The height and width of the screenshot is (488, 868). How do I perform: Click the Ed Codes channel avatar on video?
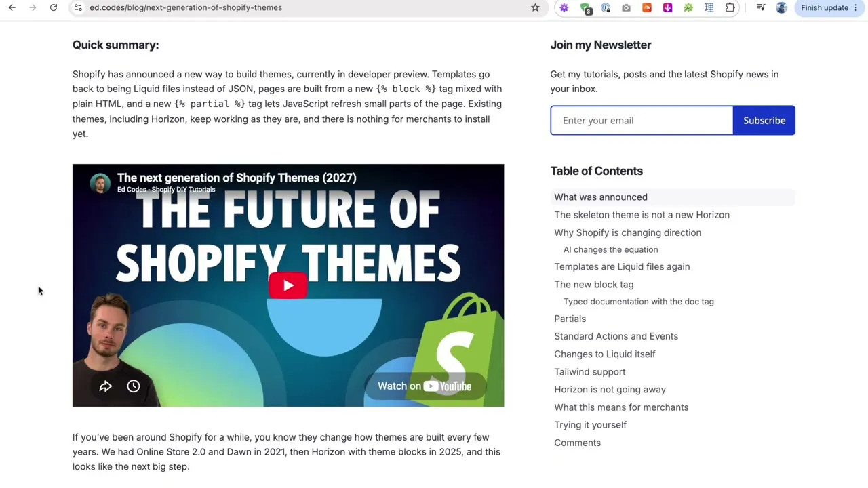pyautogui.click(x=100, y=183)
